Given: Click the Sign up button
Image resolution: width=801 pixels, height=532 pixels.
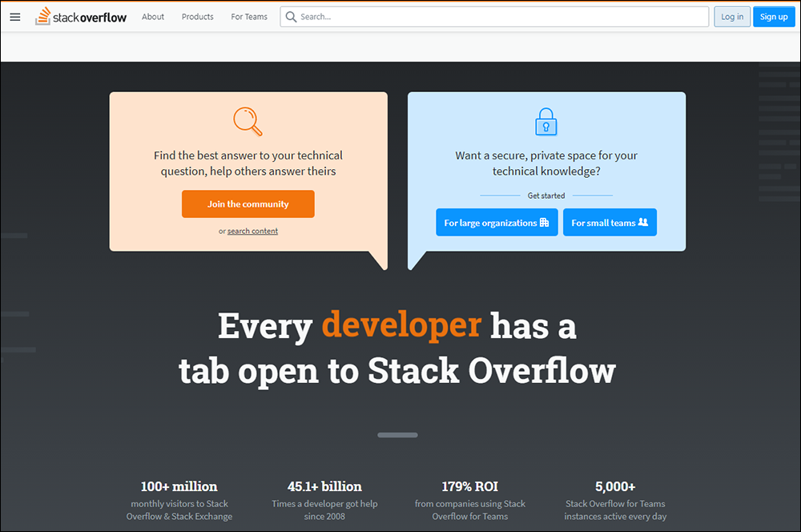Looking at the screenshot, I should tap(774, 17).
